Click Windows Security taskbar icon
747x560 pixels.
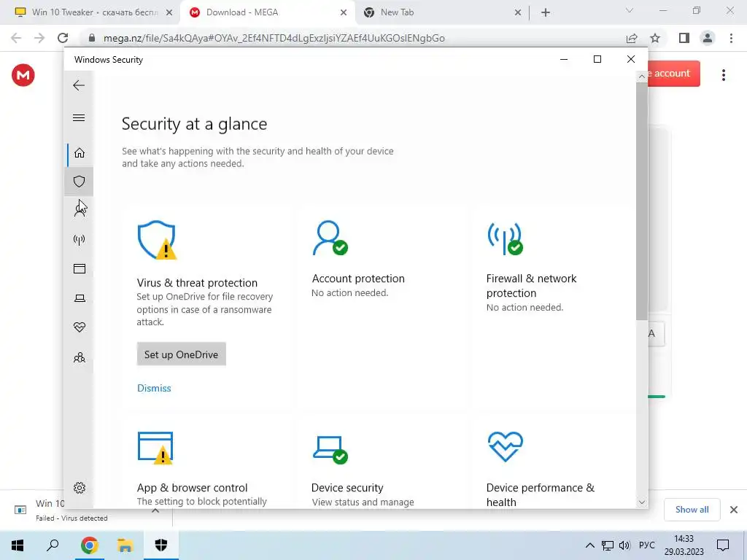pos(161,545)
